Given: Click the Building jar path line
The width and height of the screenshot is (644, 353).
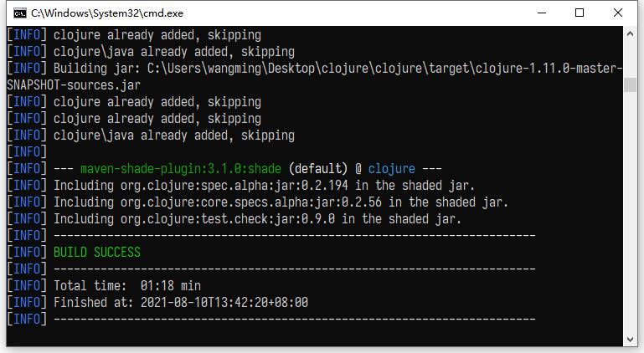Looking at the screenshot, I should 335,68.
